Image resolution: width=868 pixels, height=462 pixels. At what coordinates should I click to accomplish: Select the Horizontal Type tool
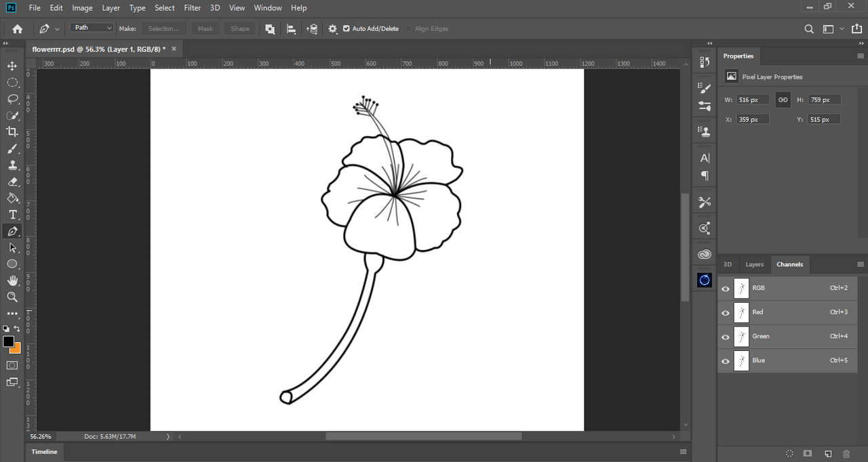(x=12, y=215)
